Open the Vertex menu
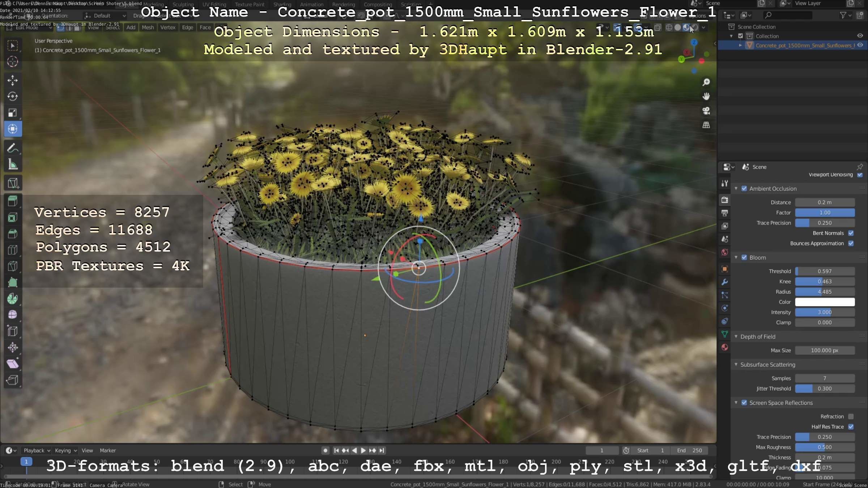The height and width of the screenshot is (488, 868). [168, 27]
